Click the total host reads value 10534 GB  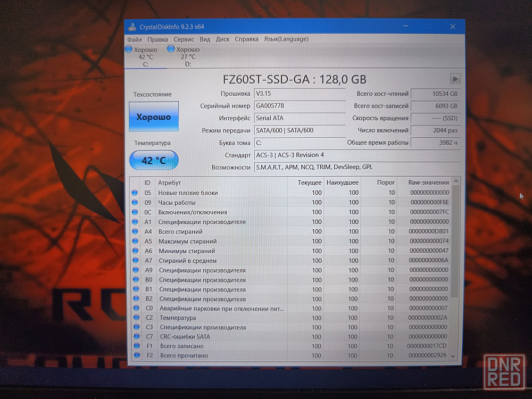click(436, 94)
